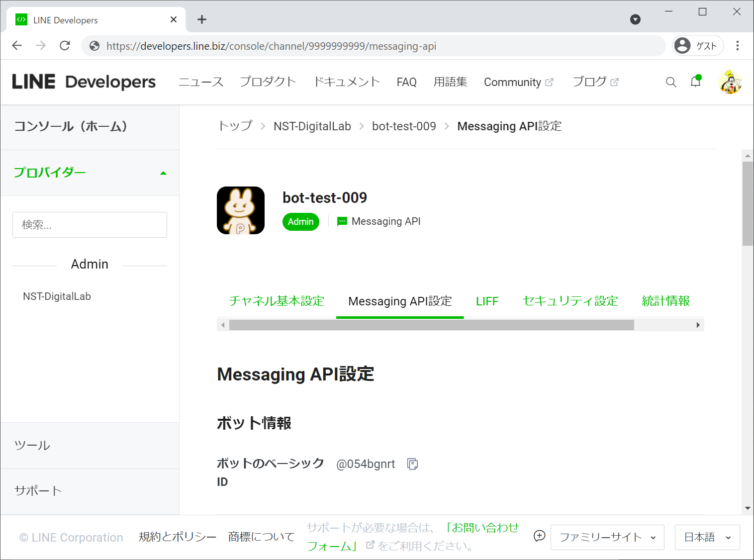Open 用語集 in the top navigation

pyautogui.click(x=450, y=82)
